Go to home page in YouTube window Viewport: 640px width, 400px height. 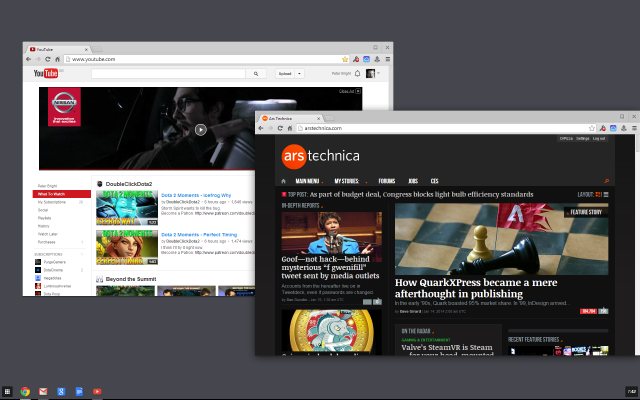point(57,59)
